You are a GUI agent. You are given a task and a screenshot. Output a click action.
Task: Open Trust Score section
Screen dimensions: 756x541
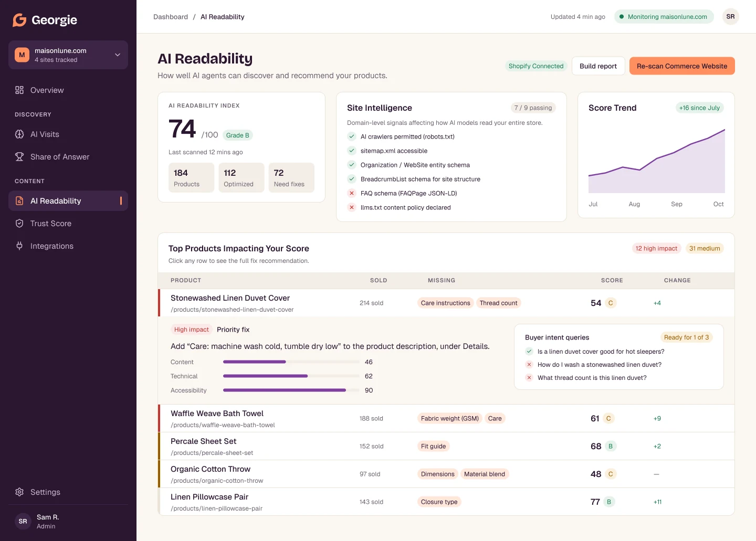tap(68, 224)
